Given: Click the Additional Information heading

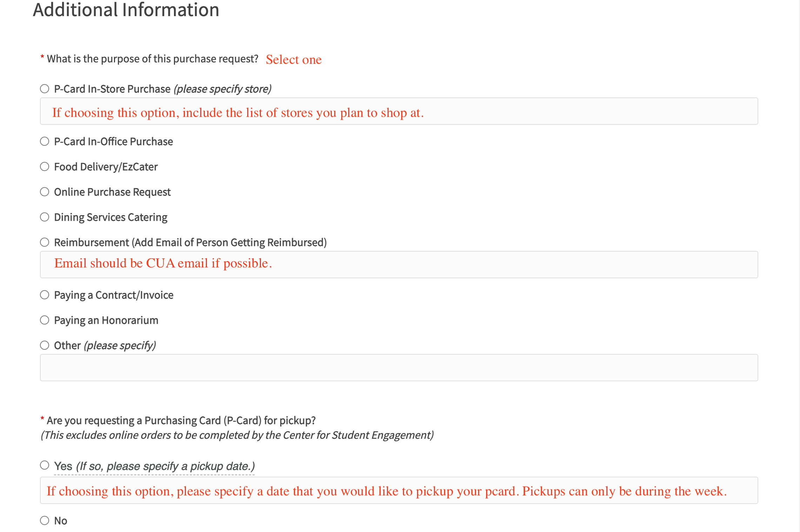Looking at the screenshot, I should [x=126, y=10].
